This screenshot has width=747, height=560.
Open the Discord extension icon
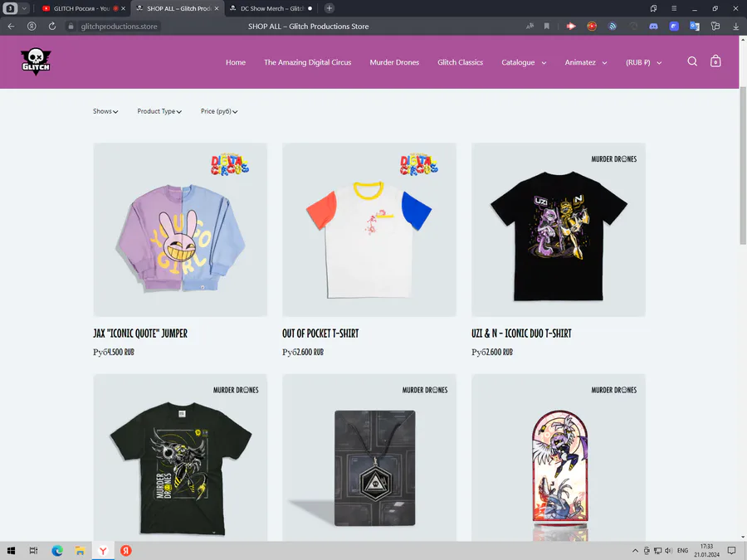tap(653, 27)
